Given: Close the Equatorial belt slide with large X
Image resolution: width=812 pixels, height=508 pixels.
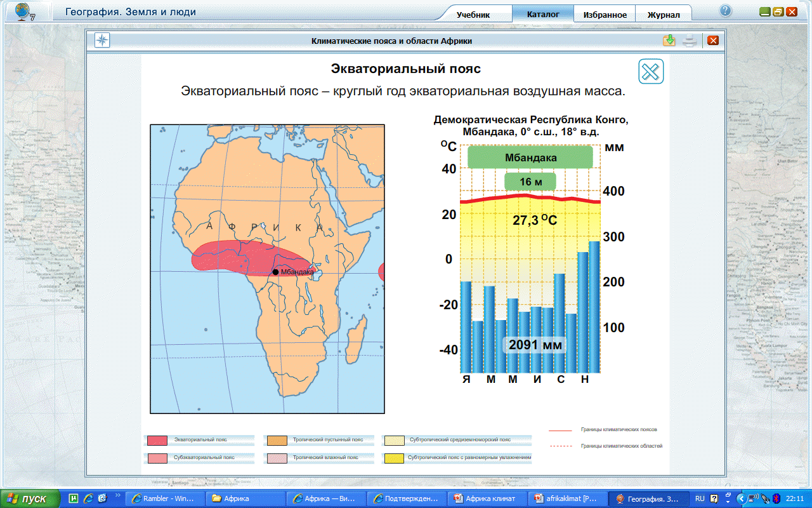Looking at the screenshot, I should point(651,71).
